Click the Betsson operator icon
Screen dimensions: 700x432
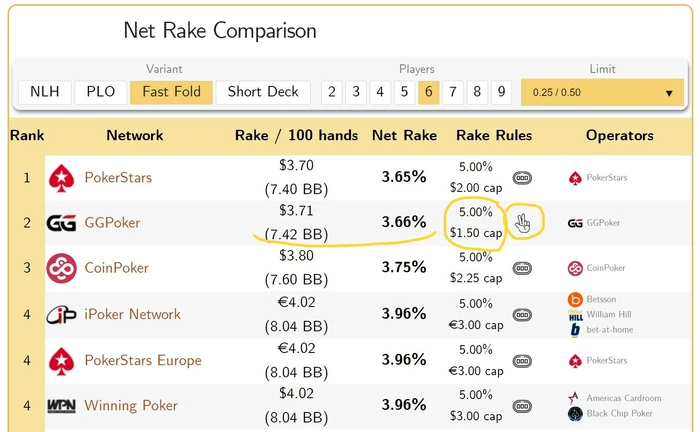click(x=575, y=299)
